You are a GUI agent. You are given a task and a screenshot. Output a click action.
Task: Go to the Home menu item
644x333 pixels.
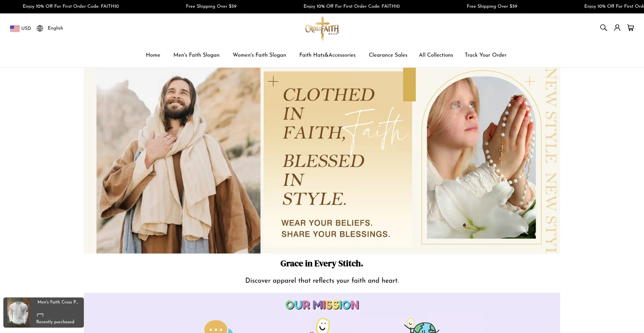(153, 55)
